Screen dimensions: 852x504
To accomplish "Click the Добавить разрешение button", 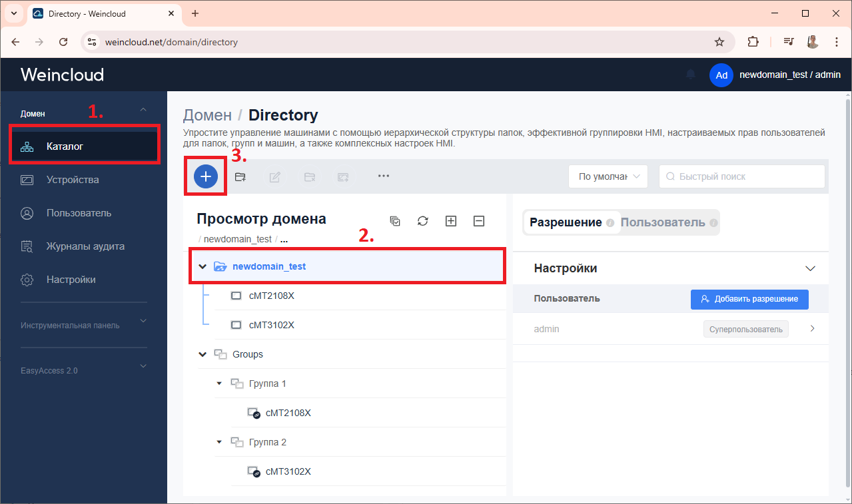I will click(x=749, y=299).
